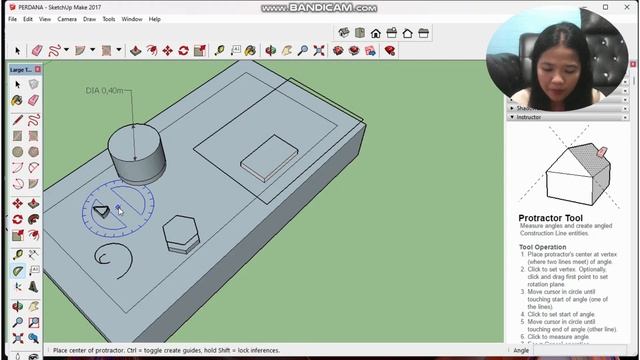Choose the 3D Text tool

tap(33, 287)
